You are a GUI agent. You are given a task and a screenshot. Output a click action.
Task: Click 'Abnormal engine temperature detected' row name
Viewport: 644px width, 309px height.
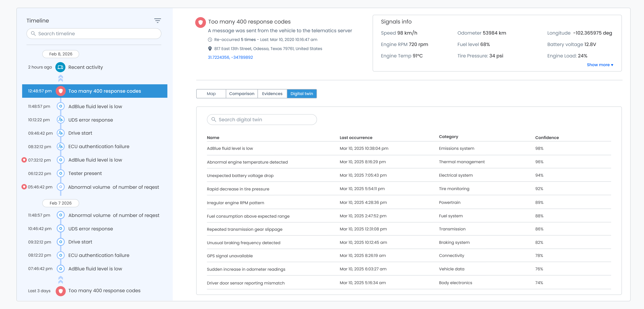click(247, 162)
